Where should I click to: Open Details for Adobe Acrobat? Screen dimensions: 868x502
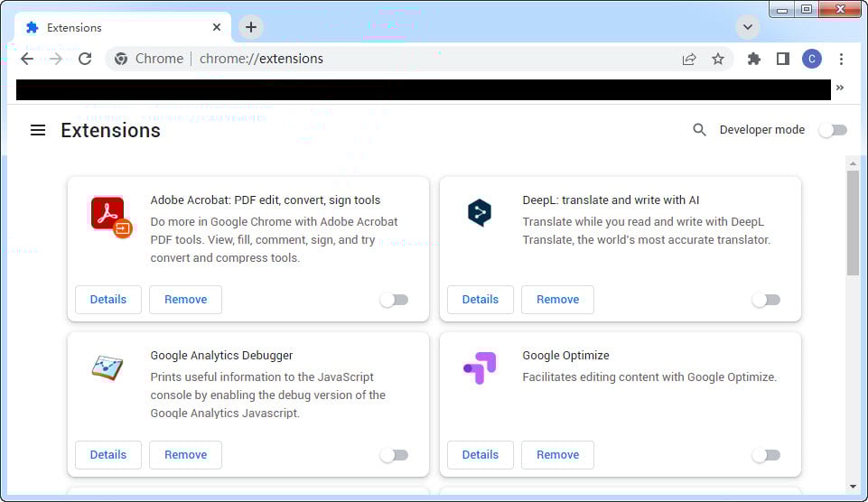(x=108, y=300)
